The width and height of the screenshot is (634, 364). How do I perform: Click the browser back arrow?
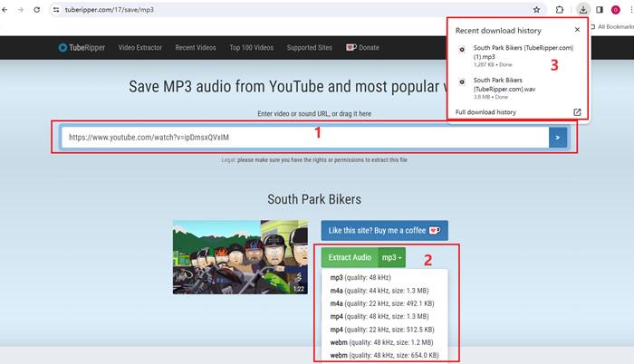point(5,10)
